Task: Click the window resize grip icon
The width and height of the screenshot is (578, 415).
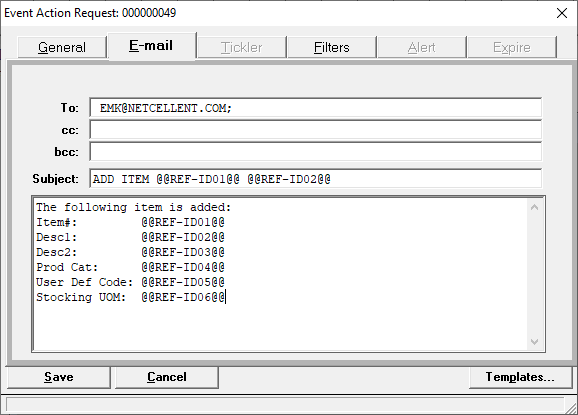Action: 571,408
